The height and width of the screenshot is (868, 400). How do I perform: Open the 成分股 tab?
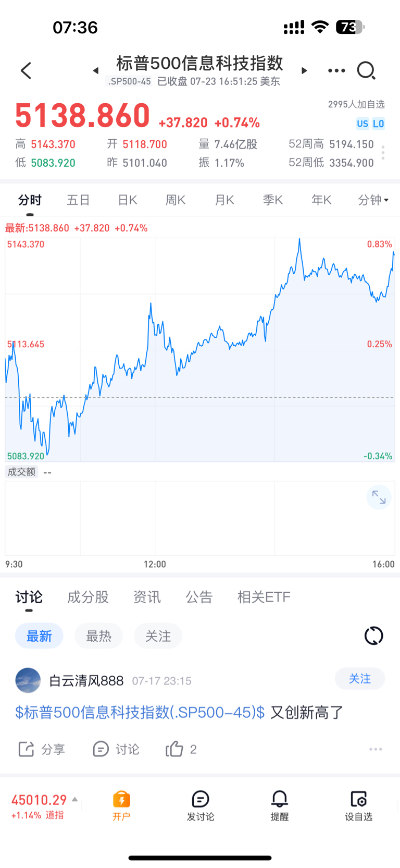point(88,597)
